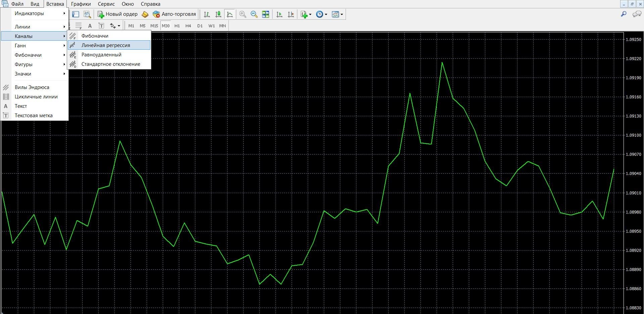Switch to W1 timeframe

pos(211,26)
